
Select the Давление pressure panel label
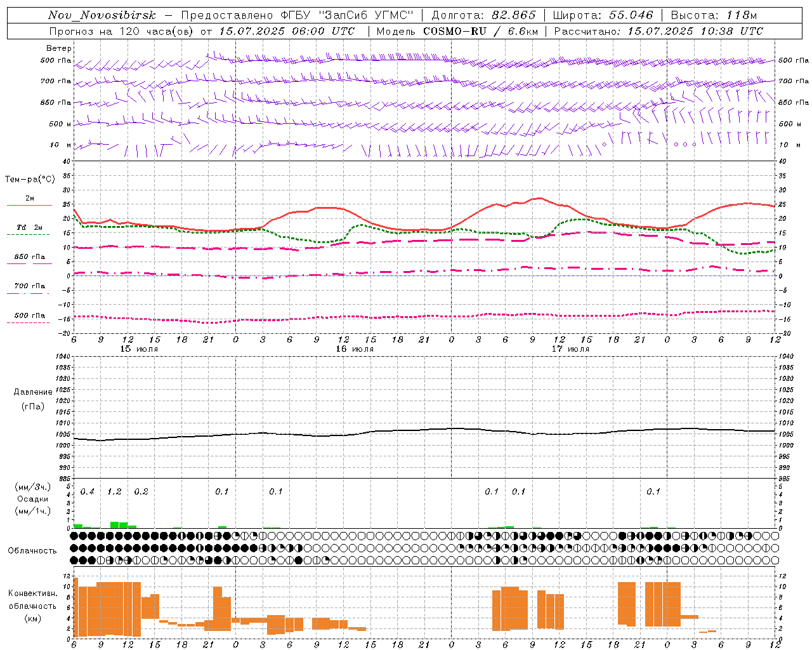click(x=33, y=392)
